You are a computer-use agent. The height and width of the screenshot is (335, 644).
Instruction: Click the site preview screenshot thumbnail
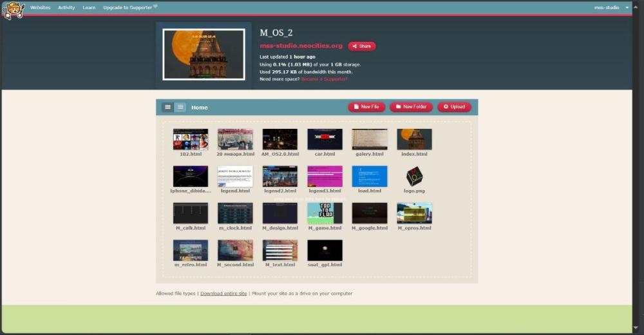pyautogui.click(x=204, y=55)
